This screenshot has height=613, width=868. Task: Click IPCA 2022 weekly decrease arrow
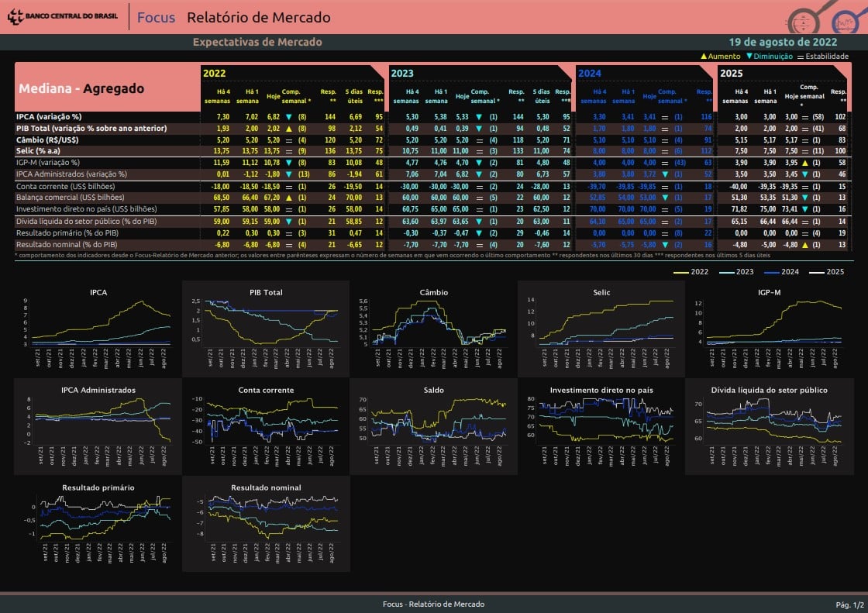pyautogui.click(x=288, y=116)
